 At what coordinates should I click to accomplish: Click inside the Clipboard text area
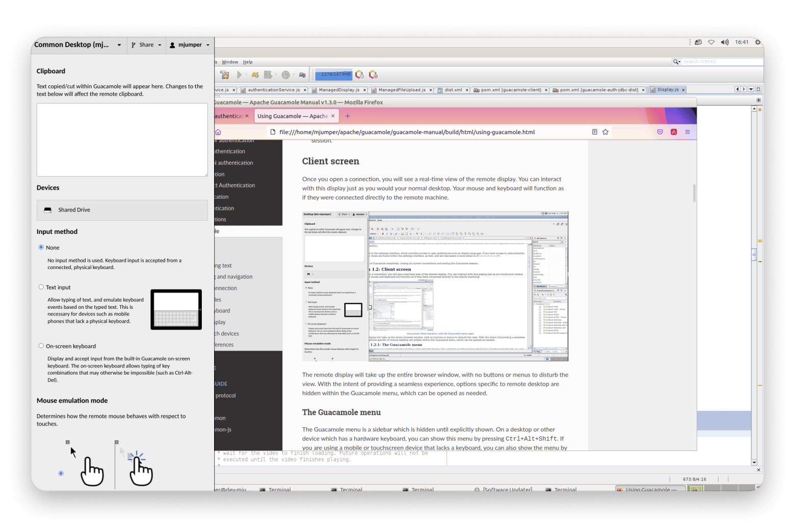(x=122, y=140)
